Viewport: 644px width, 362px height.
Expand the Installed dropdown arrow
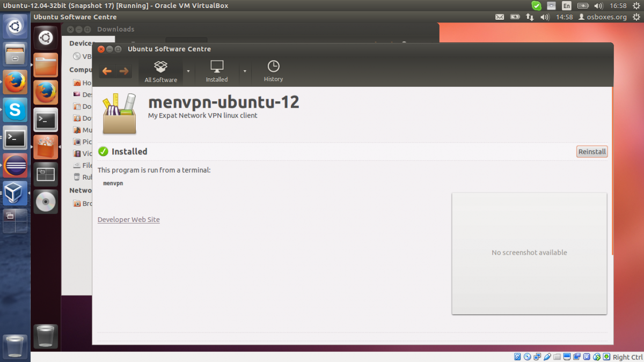coord(245,71)
